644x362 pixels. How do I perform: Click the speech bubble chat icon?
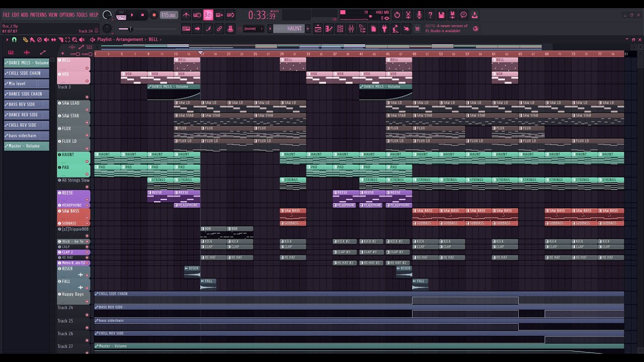(x=463, y=15)
